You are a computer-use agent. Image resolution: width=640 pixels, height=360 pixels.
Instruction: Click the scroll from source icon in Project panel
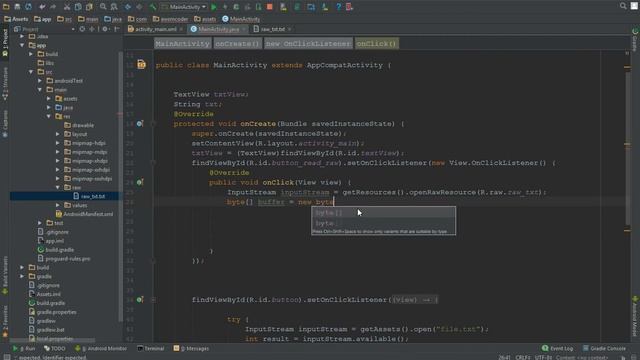pos(82,29)
